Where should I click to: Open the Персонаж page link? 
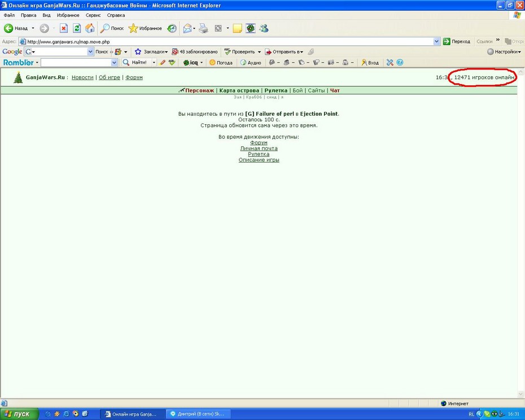click(x=199, y=90)
